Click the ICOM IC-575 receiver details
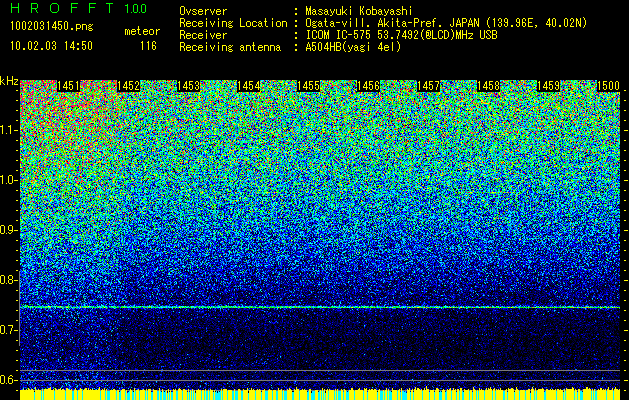This screenshot has height=400, width=629. [402, 35]
